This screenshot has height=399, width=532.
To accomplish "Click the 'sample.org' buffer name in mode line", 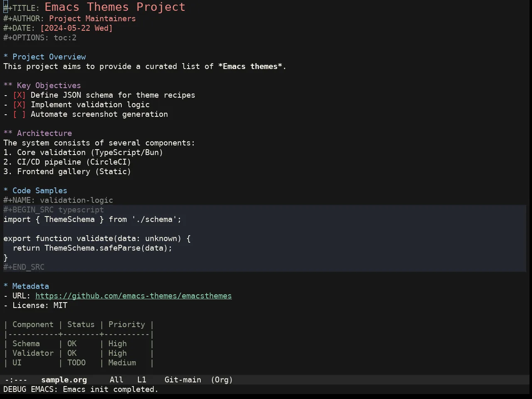I will point(64,380).
